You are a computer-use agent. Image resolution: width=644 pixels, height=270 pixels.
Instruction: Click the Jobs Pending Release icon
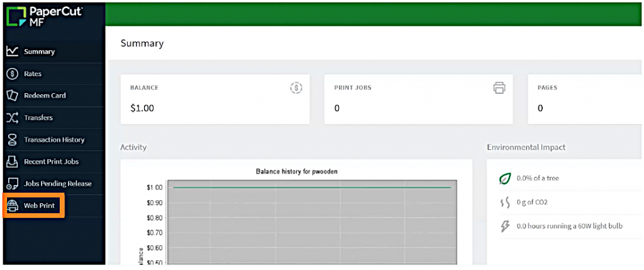click(x=12, y=184)
